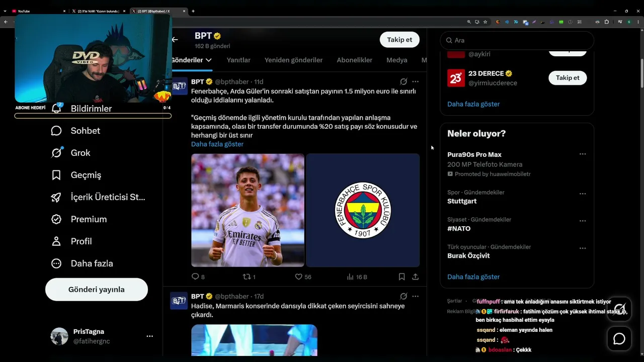Switch to the Medya tab
The width and height of the screenshot is (644, 362).
coord(397,60)
